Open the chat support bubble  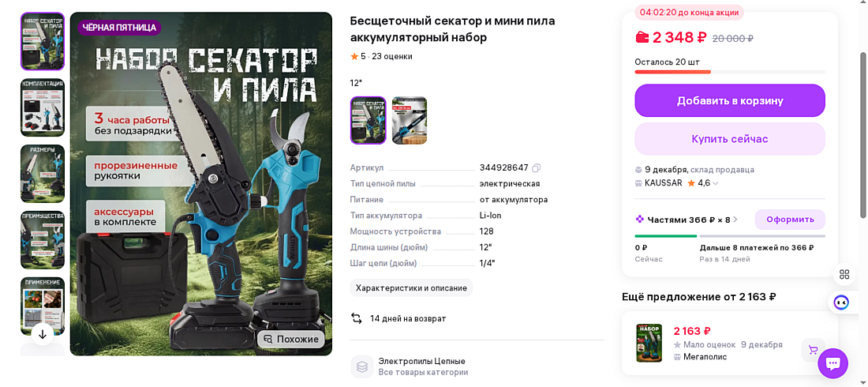(832, 363)
